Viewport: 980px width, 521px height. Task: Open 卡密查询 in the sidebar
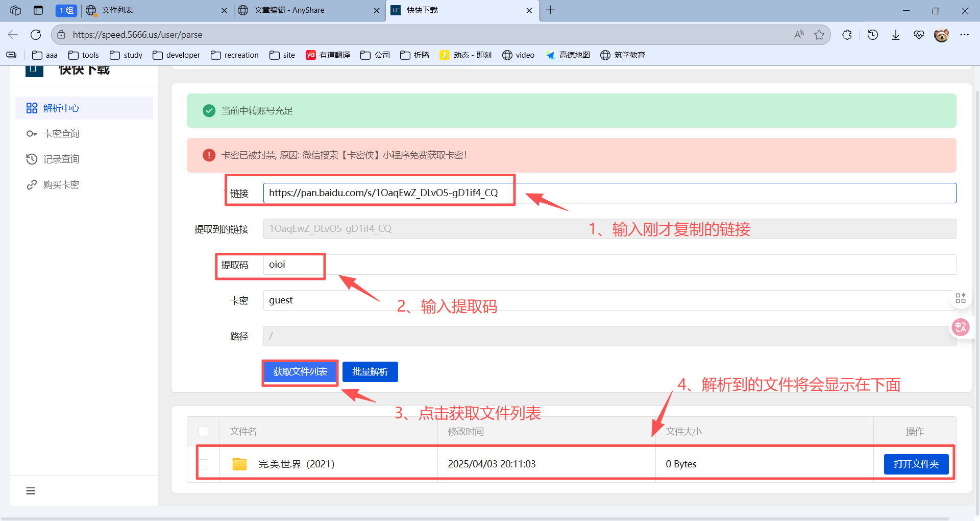pos(61,134)
